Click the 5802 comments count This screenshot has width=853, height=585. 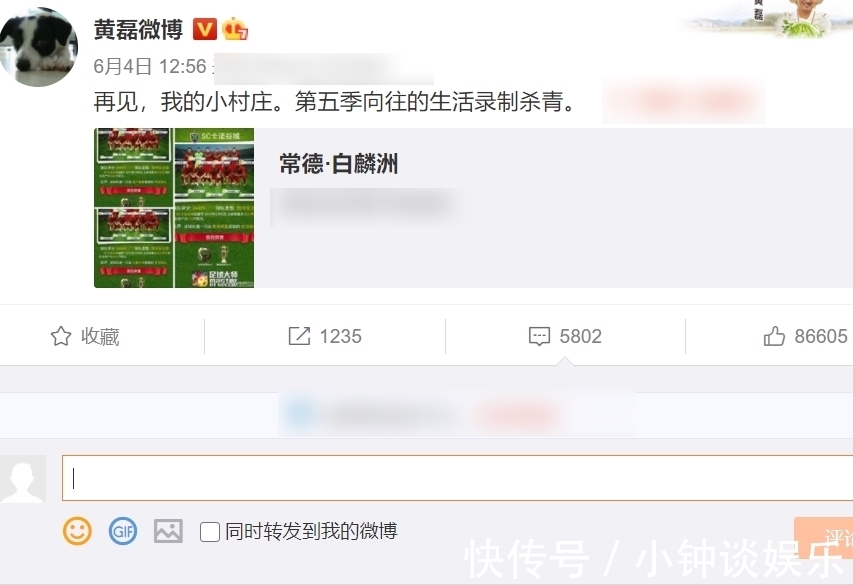tap(580, 336)
